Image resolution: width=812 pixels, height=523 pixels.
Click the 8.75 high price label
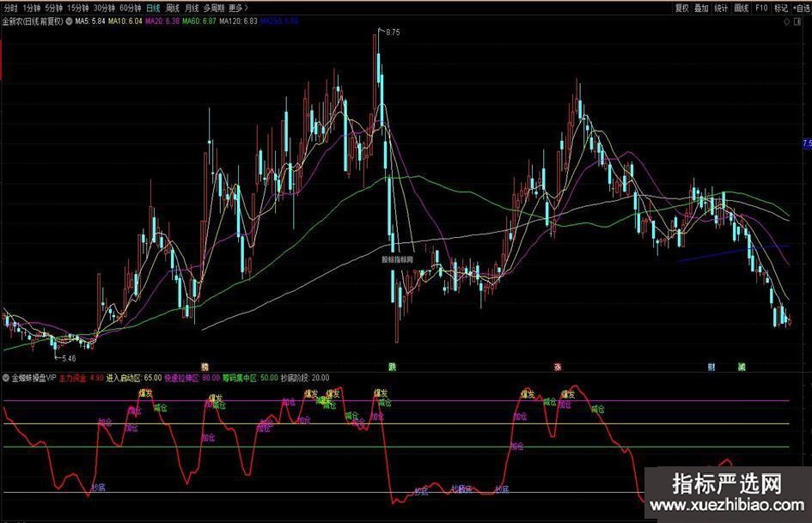(393, 32)
